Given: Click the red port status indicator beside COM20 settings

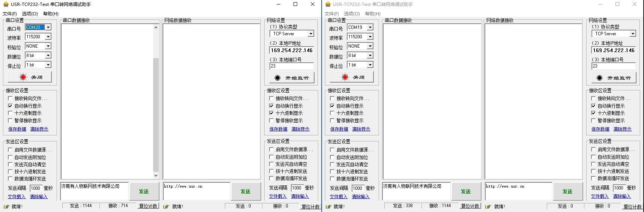Looking at the screenshot, I should pyautogui.click(x=23, y=77).
